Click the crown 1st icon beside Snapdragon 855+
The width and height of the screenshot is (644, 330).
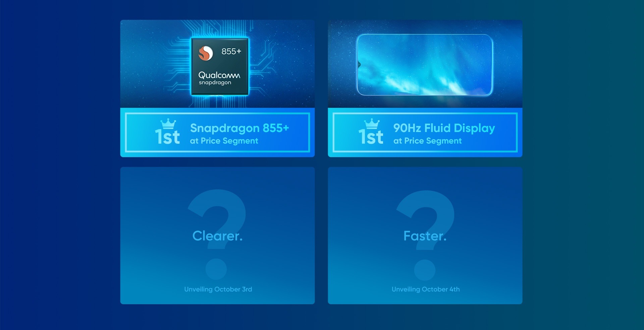pos(167,132)
